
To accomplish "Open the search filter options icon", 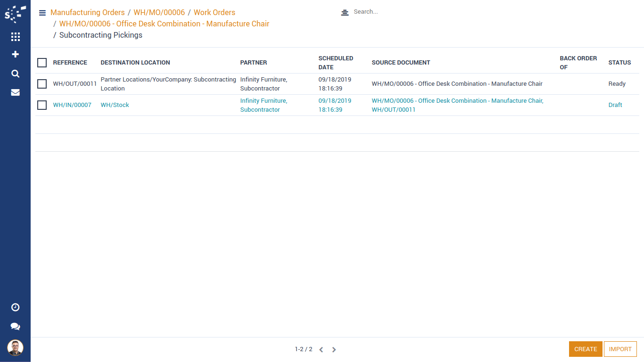I will pos(345,12).
